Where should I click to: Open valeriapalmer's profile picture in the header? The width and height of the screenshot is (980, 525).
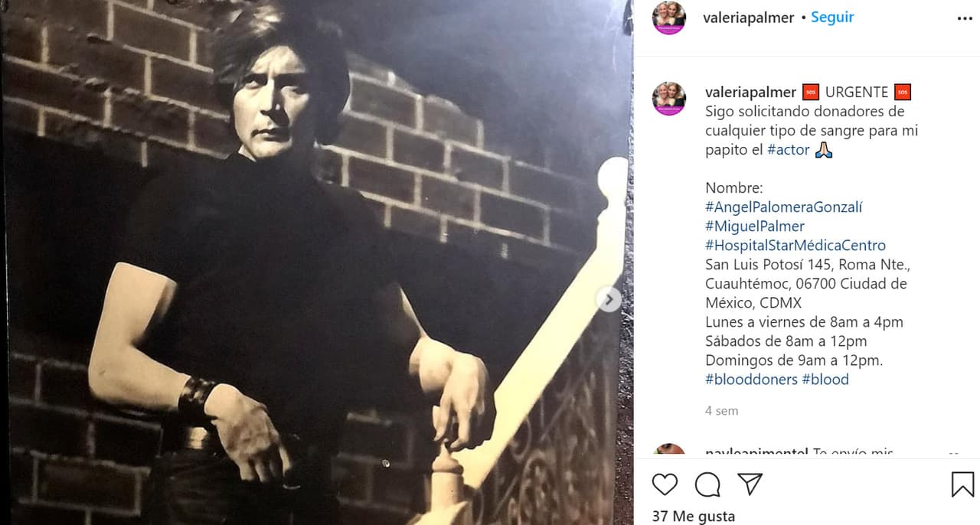(x=668, y=17)
